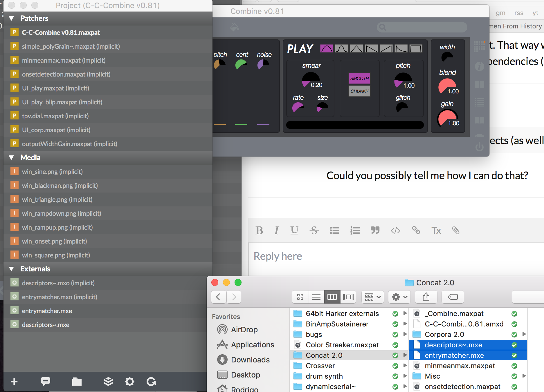Expand the Misc folder arrow
544x392 pixels.
coord(524,376)
